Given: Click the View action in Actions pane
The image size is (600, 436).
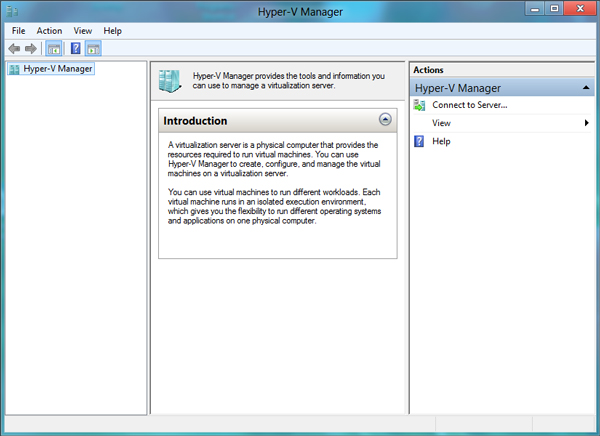Looking at the screenshot, I should (x=441, y=123).
